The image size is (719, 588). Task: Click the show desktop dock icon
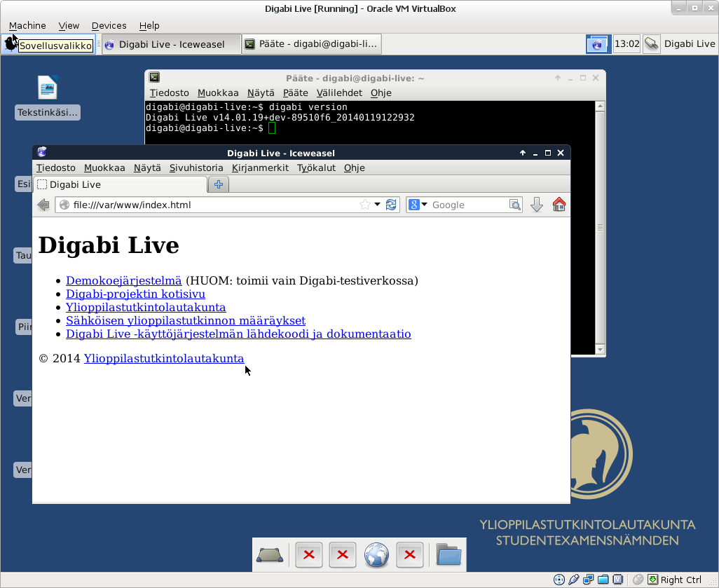(x=270, y=555)
